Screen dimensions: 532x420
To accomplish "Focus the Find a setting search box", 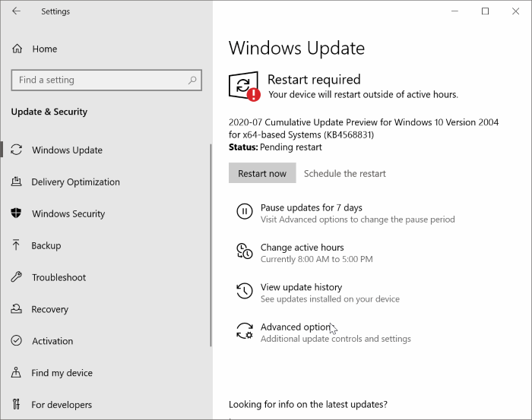I will click(x=106, y=80).
